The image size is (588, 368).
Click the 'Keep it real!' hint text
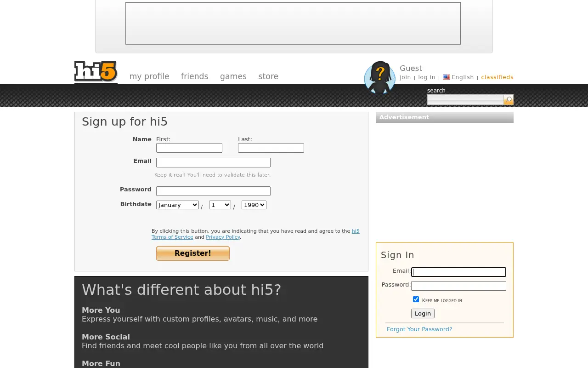click(212, 175)
